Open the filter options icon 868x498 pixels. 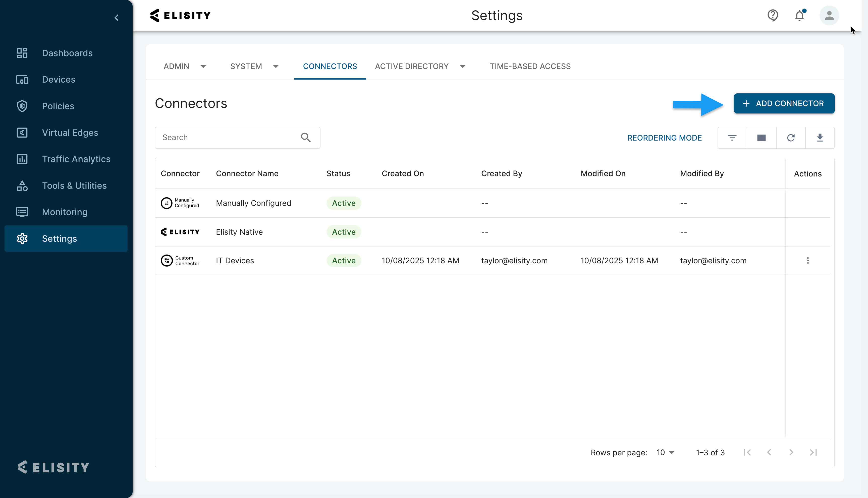(x=732, y=138)
